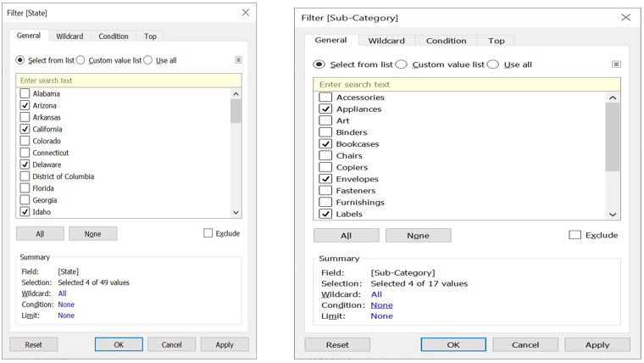Check the Florida checkbox
644x363 pixels.
(x=25, y=188)
